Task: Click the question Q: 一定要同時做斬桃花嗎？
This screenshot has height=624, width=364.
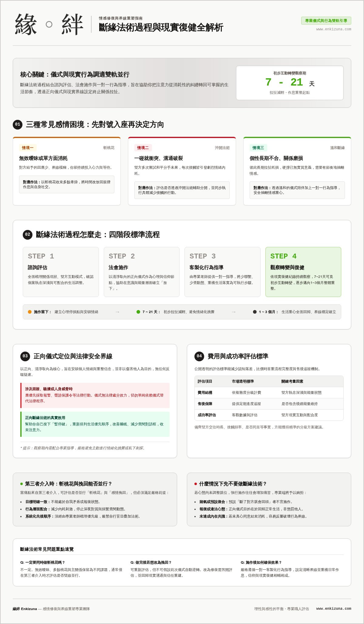Action: pyautogui.click(x=43, y=562)
